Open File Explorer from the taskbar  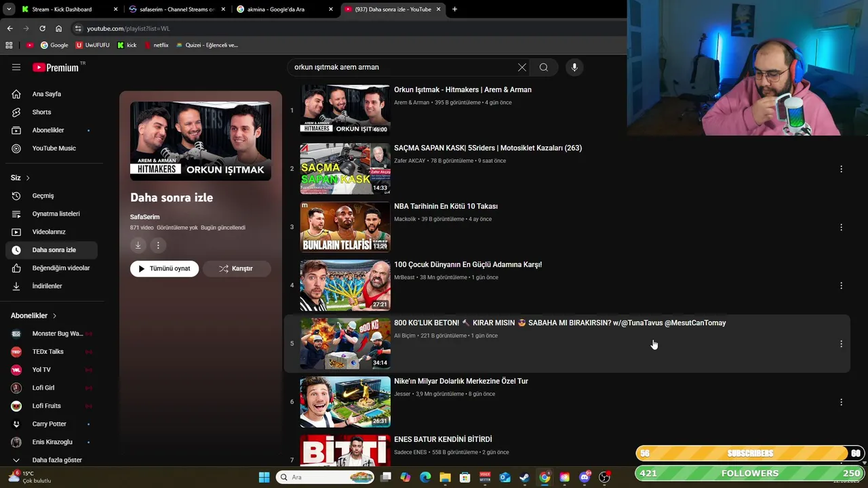tap(445, 477)
